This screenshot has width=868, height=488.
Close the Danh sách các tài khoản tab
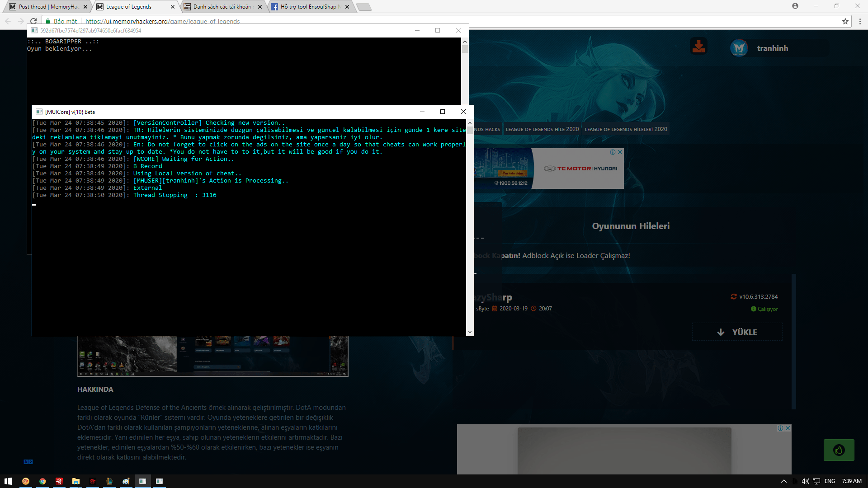click(260, 7)
